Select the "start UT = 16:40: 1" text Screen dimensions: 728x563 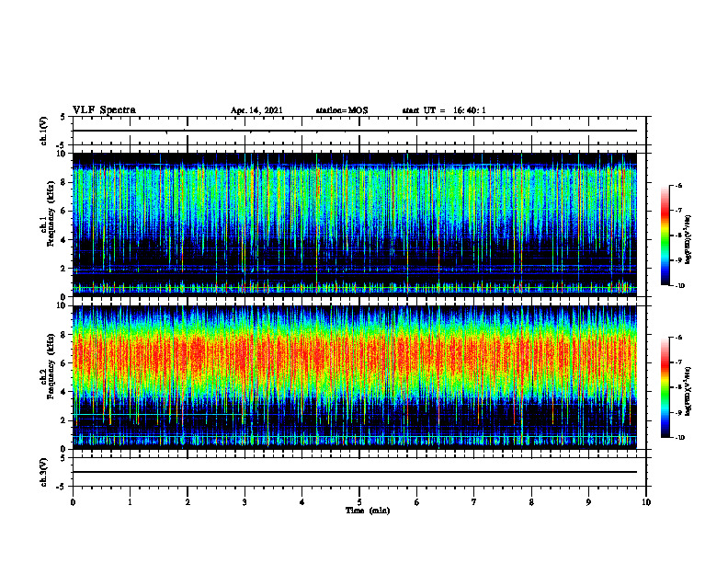[x=444, y=110]
